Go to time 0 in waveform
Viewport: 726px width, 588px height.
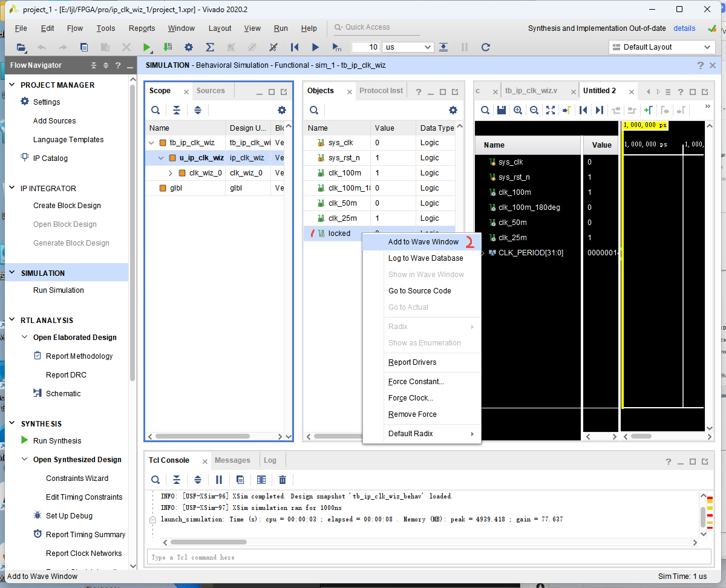point(583,110)
